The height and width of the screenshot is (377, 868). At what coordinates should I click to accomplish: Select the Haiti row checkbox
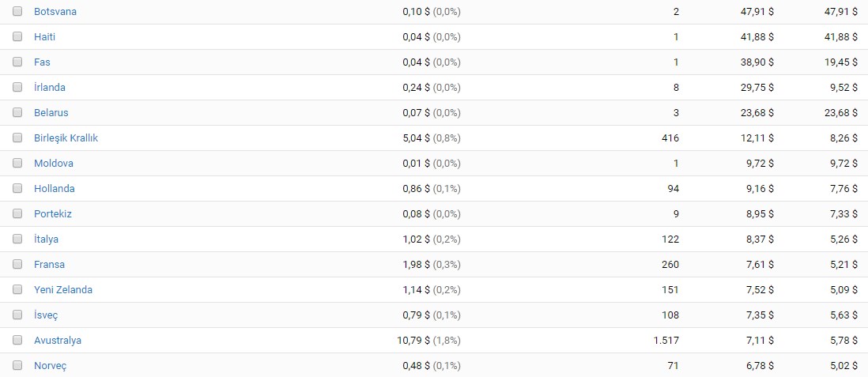pos(17,36)
